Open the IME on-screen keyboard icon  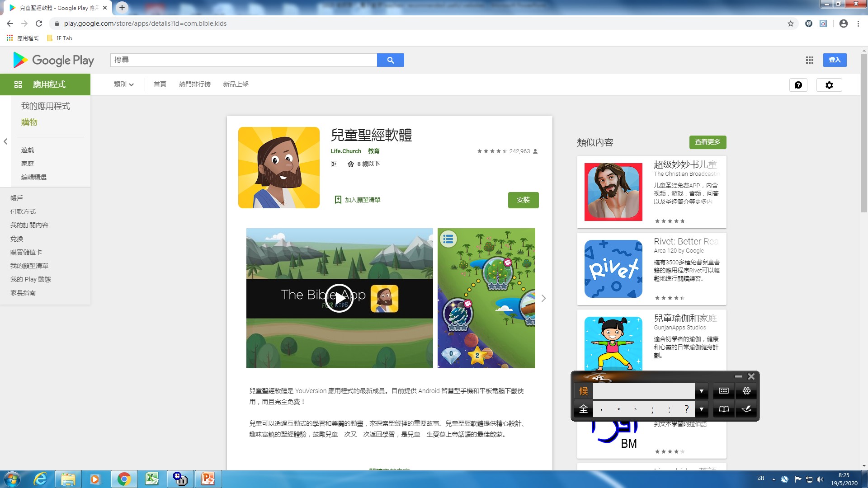[x=723, y=391]
